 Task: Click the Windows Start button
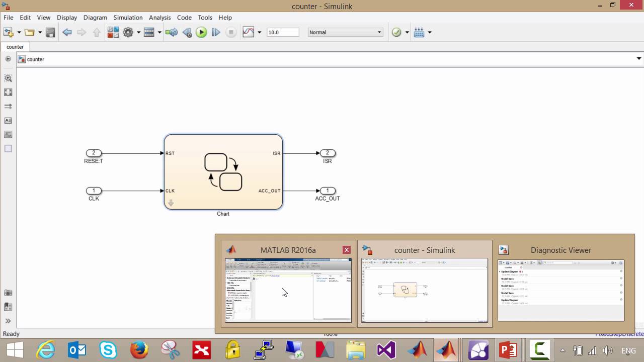coord(15,350)
